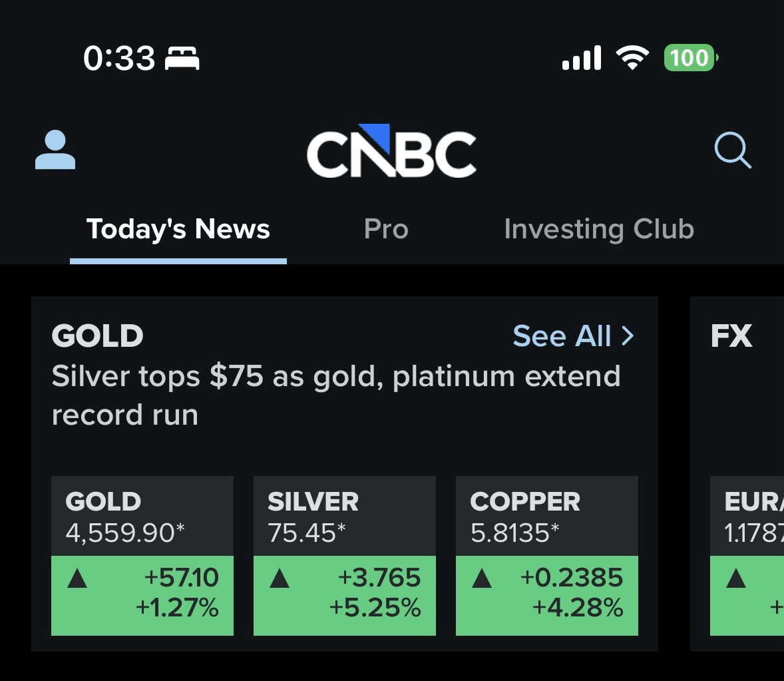Tap the search magnifier icon

732,150
